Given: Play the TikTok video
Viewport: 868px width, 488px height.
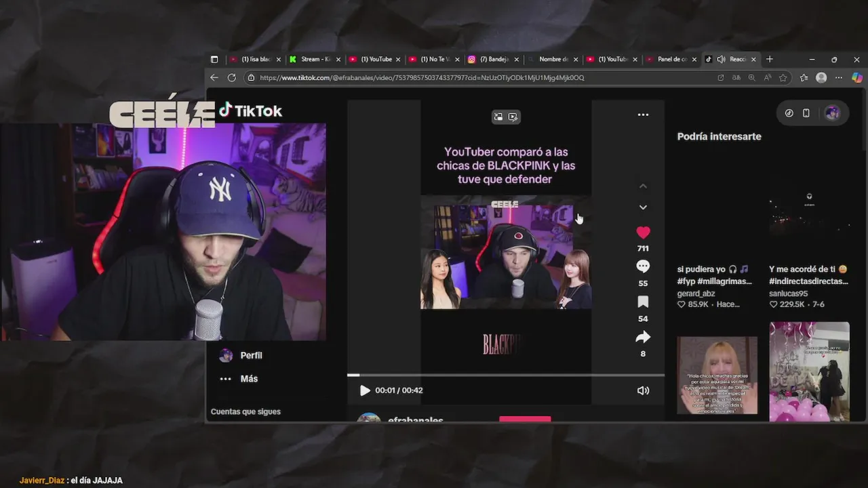Looking at the screenshot, I should tap(365, 390).
